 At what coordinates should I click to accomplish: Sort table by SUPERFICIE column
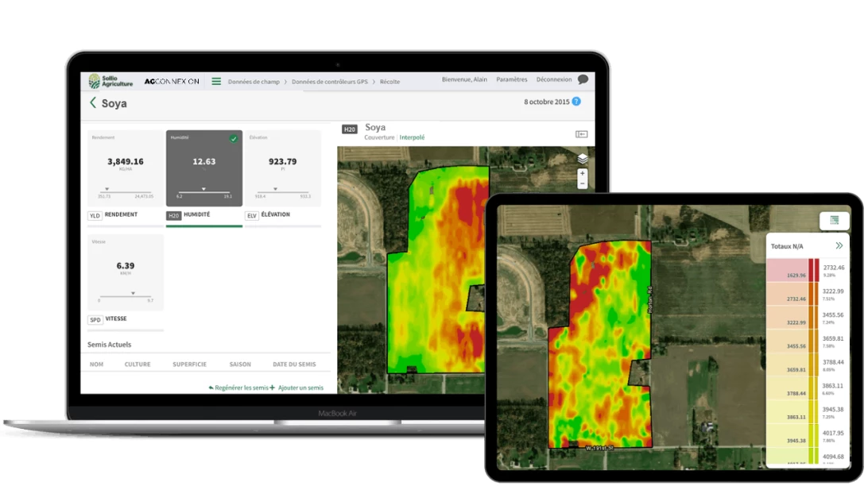189,364
